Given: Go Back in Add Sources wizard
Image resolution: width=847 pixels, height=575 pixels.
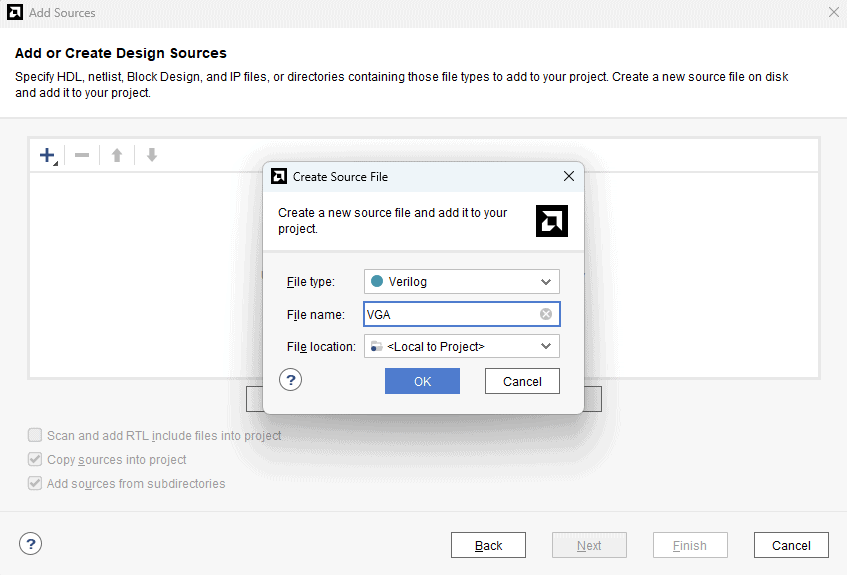Looking at the screenshot, I should pos(488,545).
